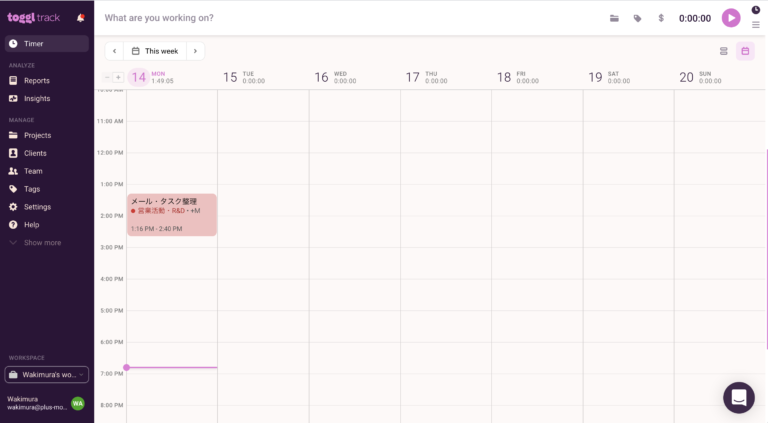Click the project folder icon in timer bar
The width and height of the screenshot is (768, 423).
point(614,18)
